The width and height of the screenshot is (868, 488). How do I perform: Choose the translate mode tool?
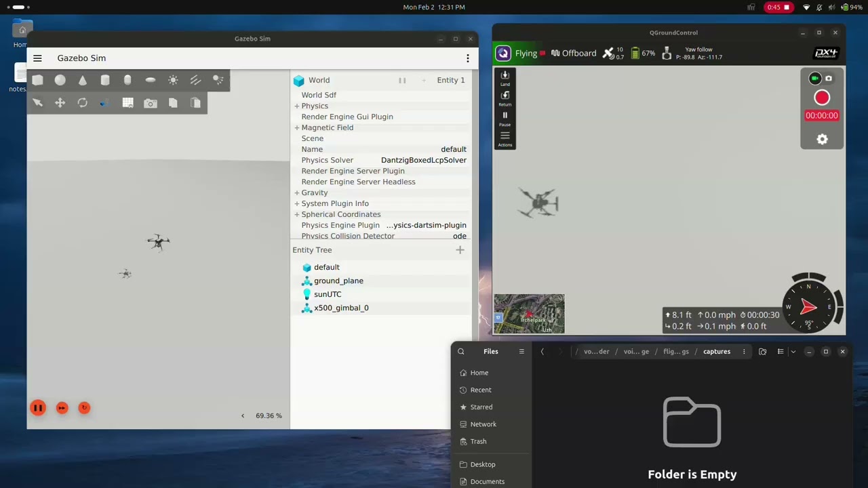[60, 103]
